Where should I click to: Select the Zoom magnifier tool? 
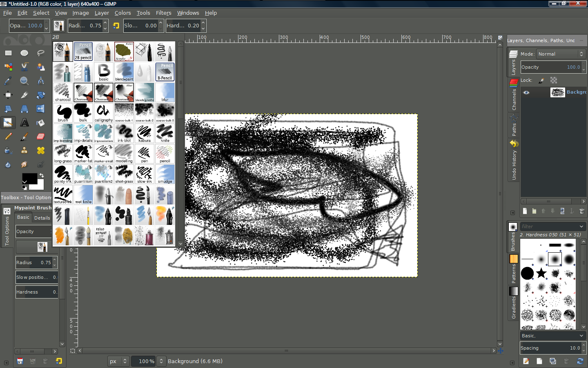pyautogui.click(x=24, y=81)
